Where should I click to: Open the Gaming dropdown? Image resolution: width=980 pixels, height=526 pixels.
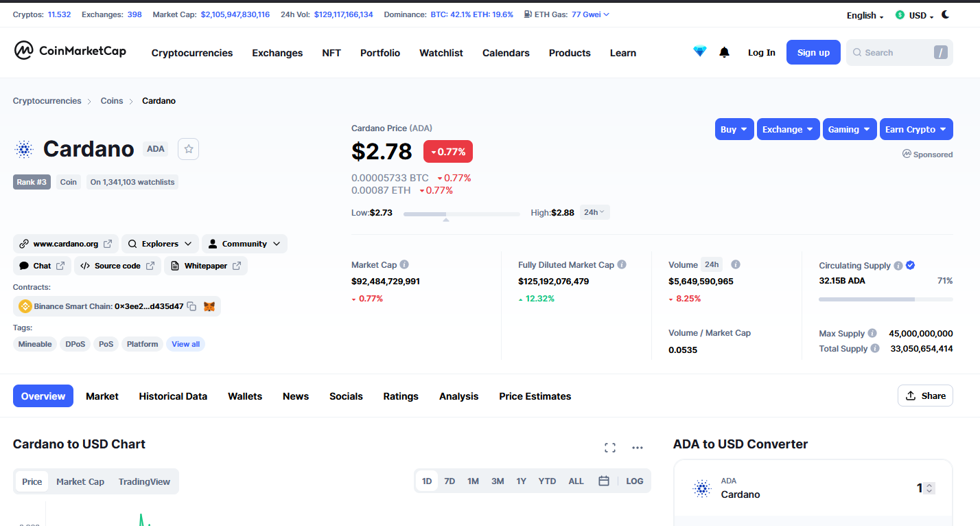(850, 129)
